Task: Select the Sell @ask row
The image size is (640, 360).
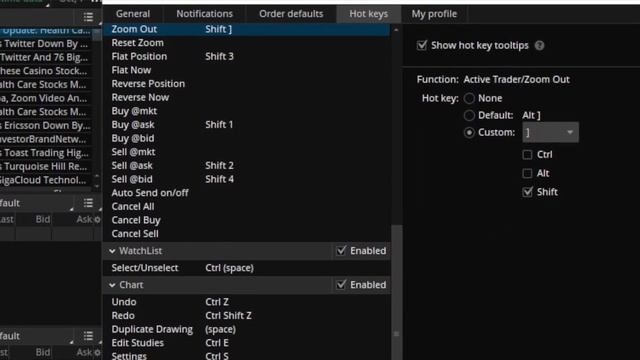Action: pos(247,166)
